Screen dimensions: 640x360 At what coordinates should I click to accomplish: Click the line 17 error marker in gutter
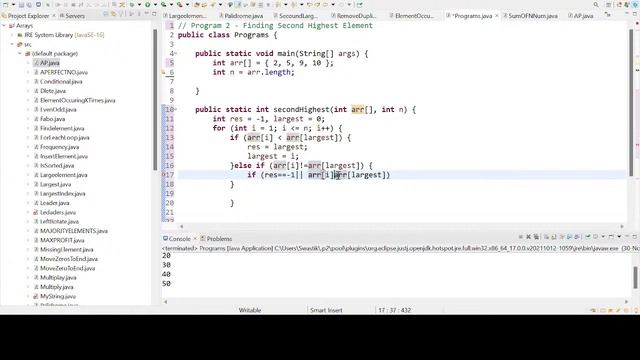(164, 175)
